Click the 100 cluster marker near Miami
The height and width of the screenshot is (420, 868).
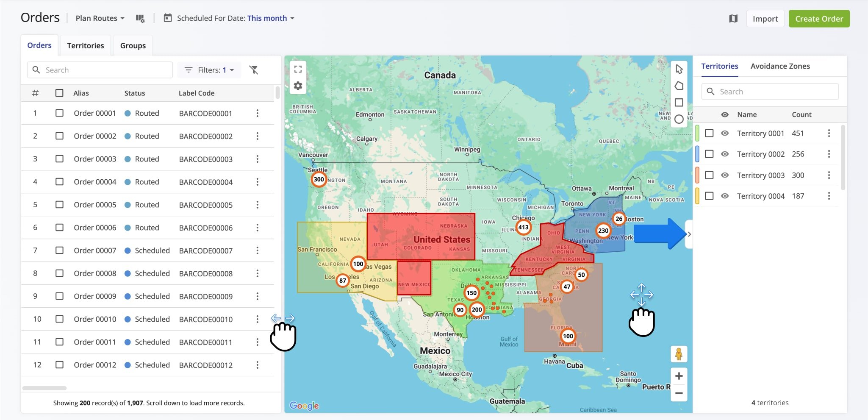pyautogui.click(x=568, y=336)
